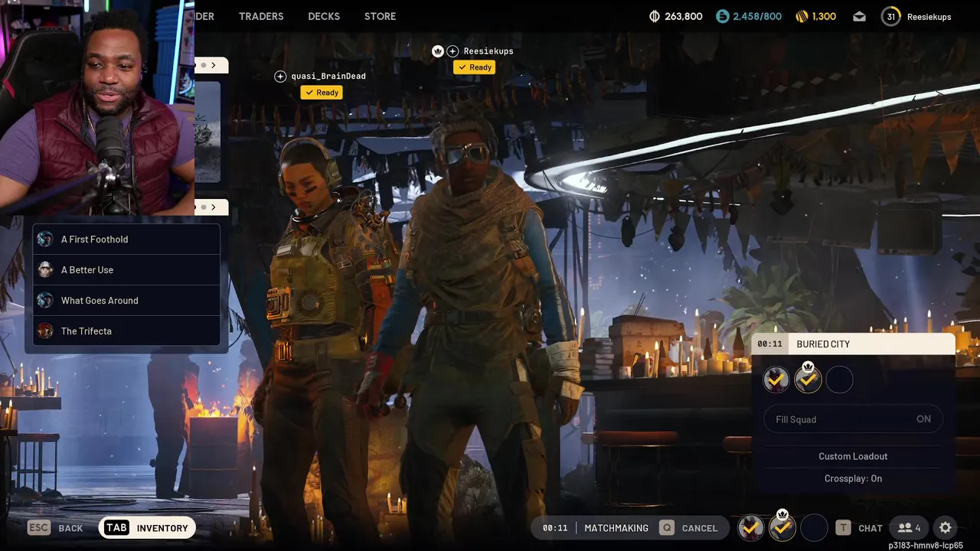Click the empty third squad slot in panel
980x551 pixels.
pos(839,380)
